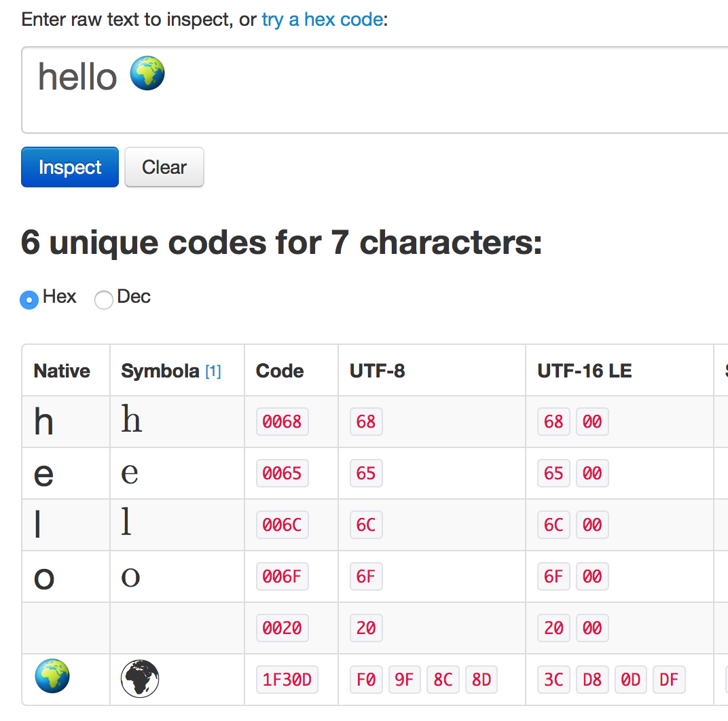Image resolution: width=728 pixels, height=721 pixels.
Task: Open the "try a hex code" link
Action: pyautogui.click(x=322, y=19)
